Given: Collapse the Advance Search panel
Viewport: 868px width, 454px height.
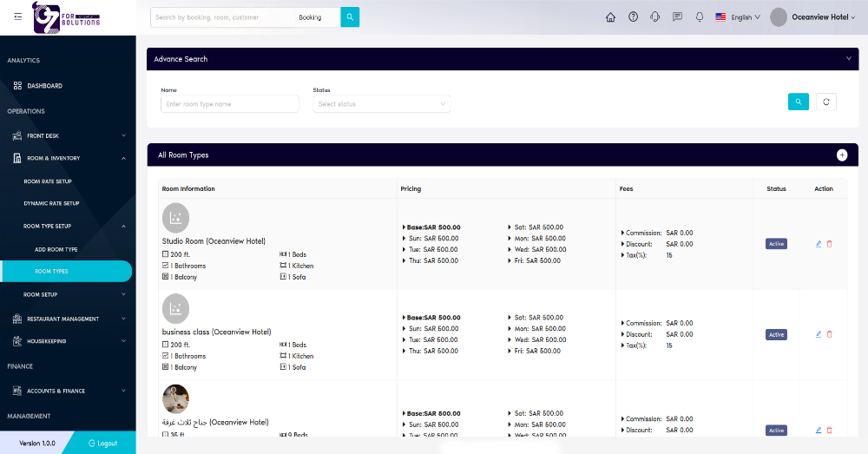Looking at the screenshot, I should click(848, 59).
